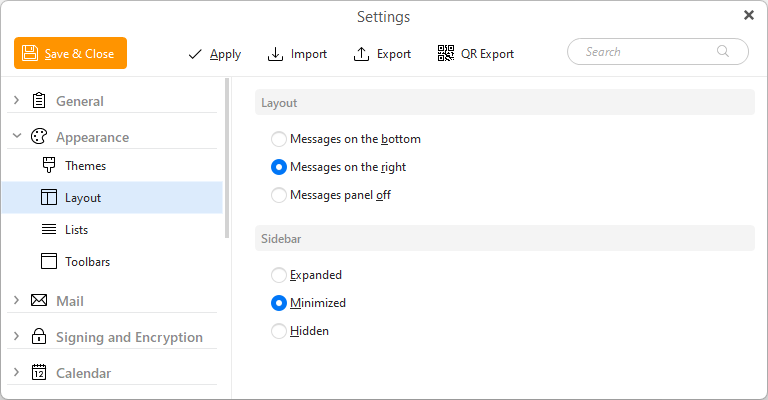Click the Layout panel icon
Screen dimensions: 768x400
(x=48, y=197)
